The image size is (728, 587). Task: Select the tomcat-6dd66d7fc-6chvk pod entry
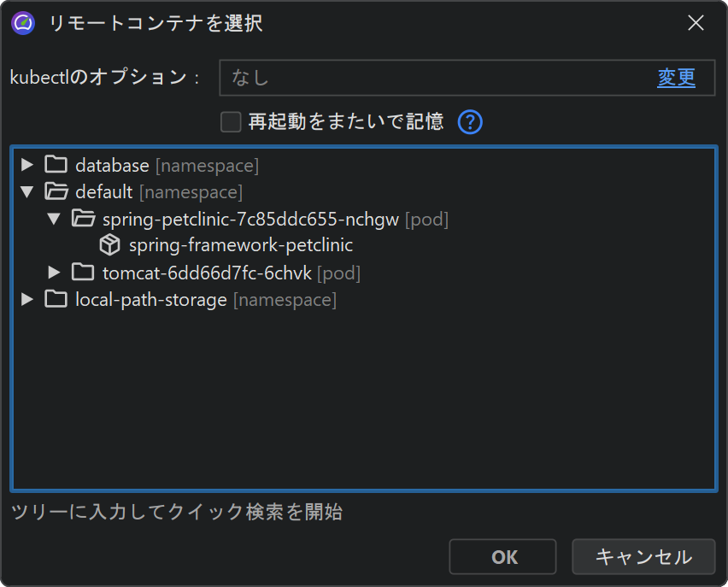pyautogui.click(x=209, y=273)
